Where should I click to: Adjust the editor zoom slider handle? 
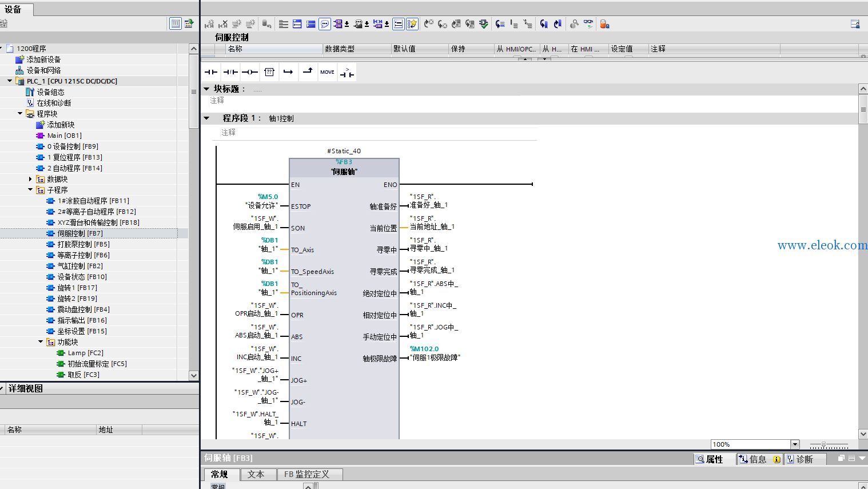[x=823, y=444]
